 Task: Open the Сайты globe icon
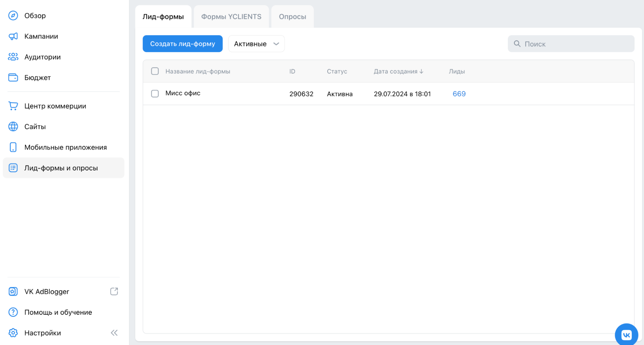[x=13, y=127]
